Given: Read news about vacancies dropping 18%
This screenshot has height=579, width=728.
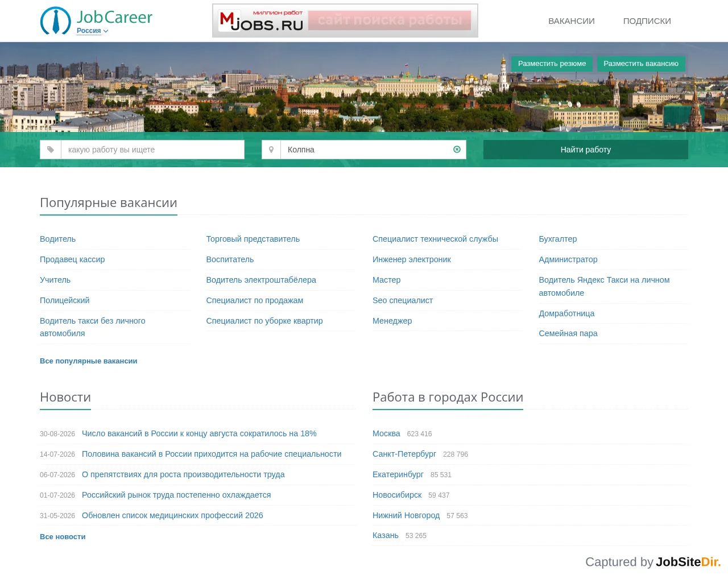Looking at the screenshot, I should (x=199, y=433).
